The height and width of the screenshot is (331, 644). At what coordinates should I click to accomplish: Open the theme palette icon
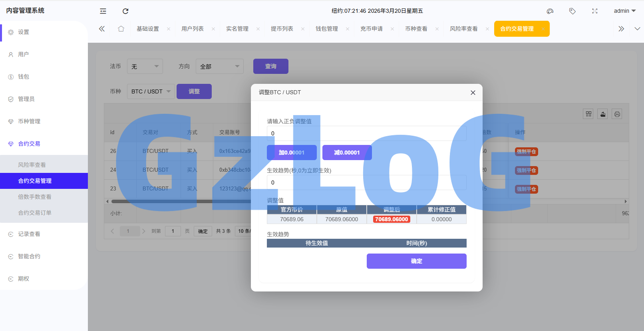pyautogui.click(x=550, y=11)
